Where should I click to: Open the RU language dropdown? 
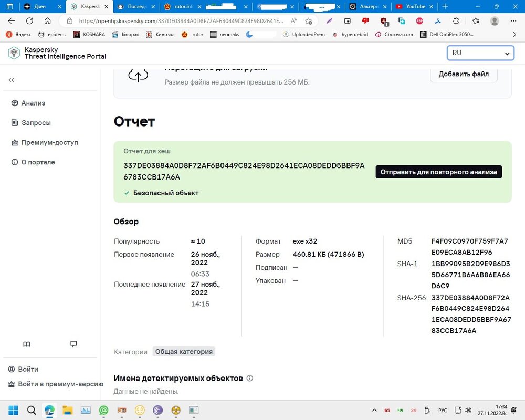[x=480, y=53]
